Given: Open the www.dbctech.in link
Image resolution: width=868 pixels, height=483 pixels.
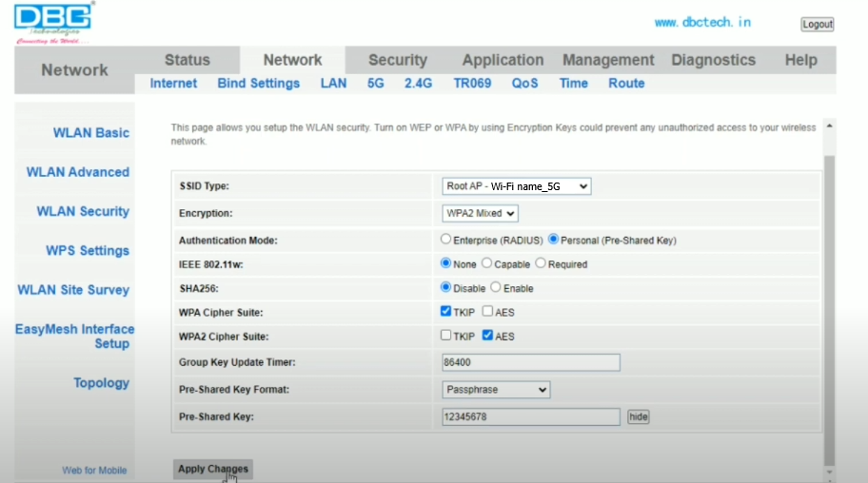Looking at the screenshot, I should (702, 23).
